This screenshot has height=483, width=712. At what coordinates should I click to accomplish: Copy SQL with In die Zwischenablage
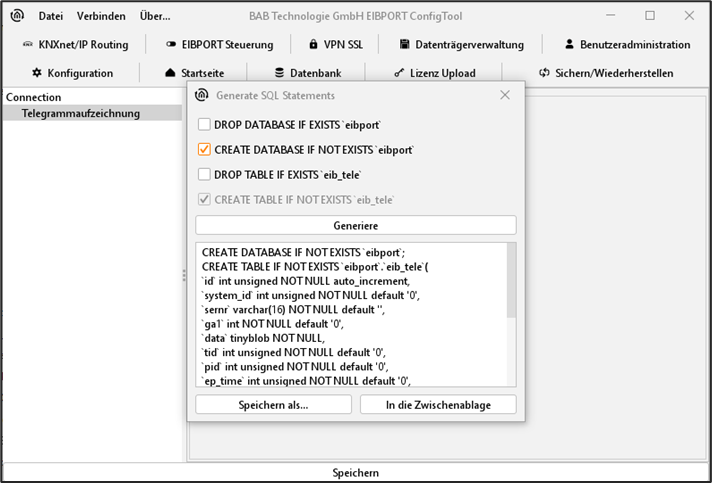(x=437, y=405)
